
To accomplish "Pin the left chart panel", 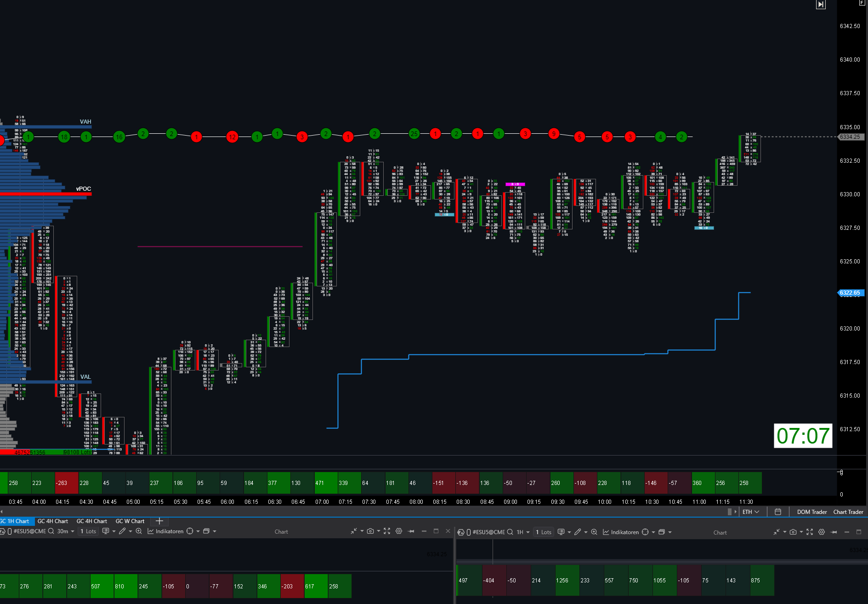I will click(411, 531).
